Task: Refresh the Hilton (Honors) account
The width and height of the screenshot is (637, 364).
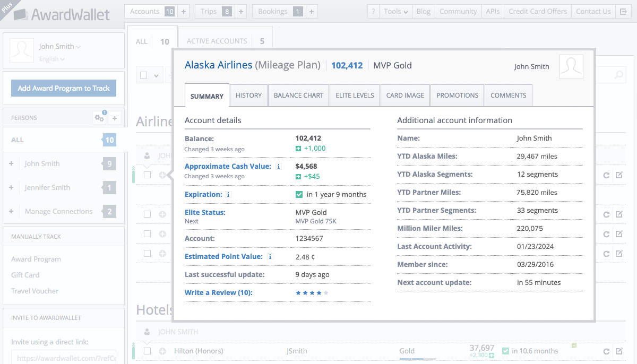Action: pyautogui.click(x=607, y=351)
